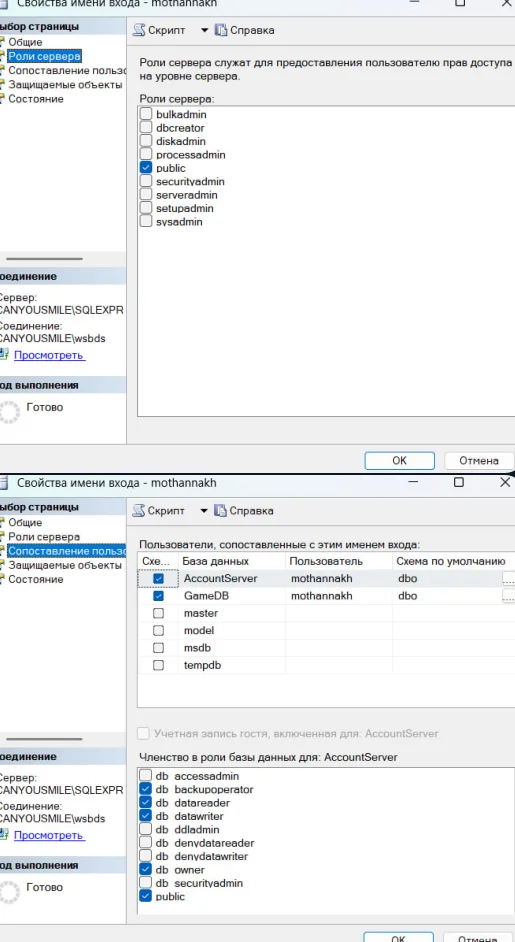This screenshot has width=515, height=942.
Task: Open the Просмотреть connection link in the upper dialog
Action: (x=48, y=355)
